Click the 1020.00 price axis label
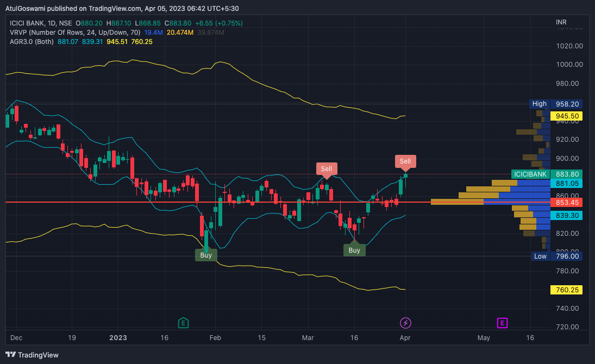The width and height of the screenshot is (595, 364). (569, 46)
